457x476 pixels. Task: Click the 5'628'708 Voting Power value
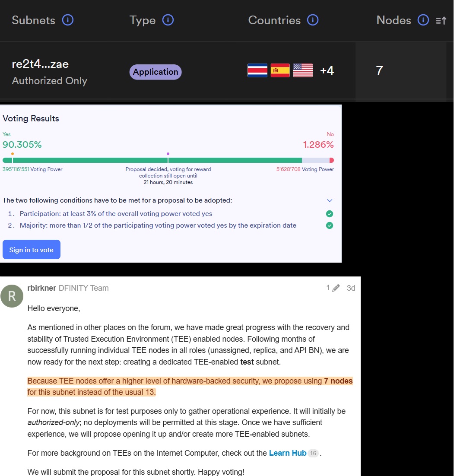[305, 169]
